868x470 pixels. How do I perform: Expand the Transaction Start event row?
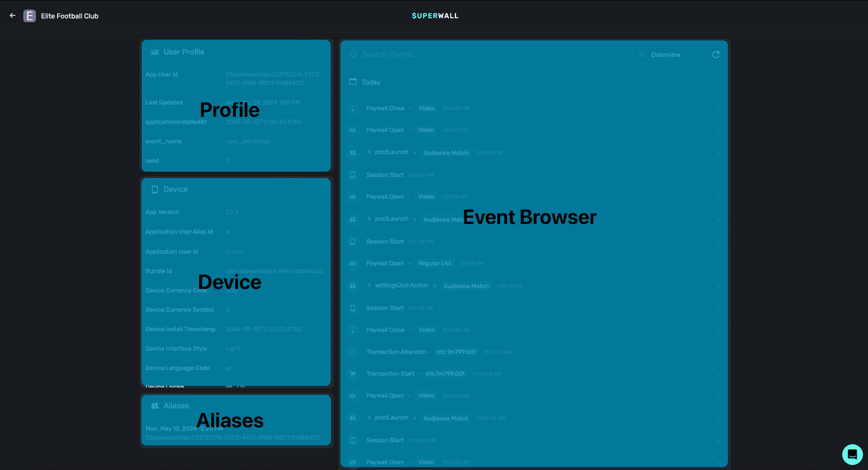(x=719, y=374)
